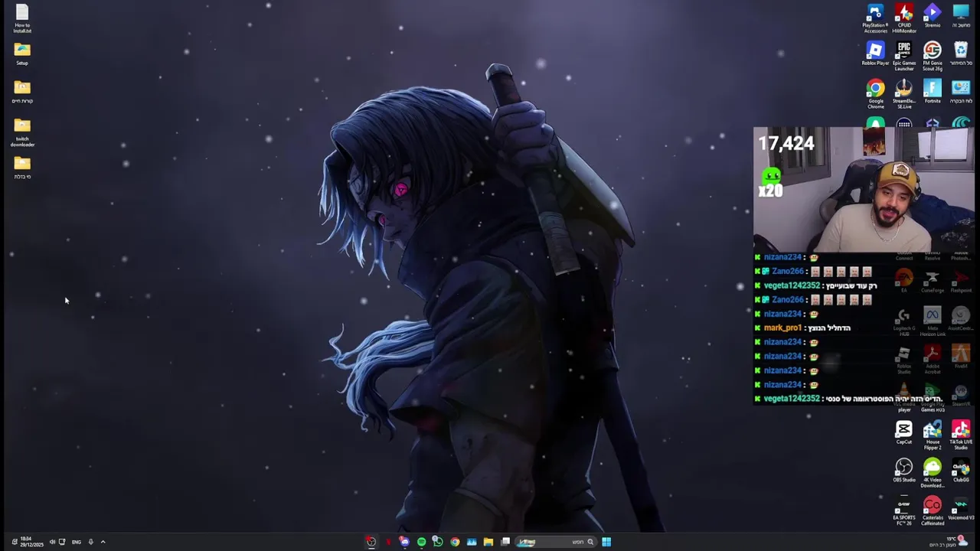Open the taskbar clock and date
Image resolution: width=980 pixels, height=551 pixels.
click(31, 542)
